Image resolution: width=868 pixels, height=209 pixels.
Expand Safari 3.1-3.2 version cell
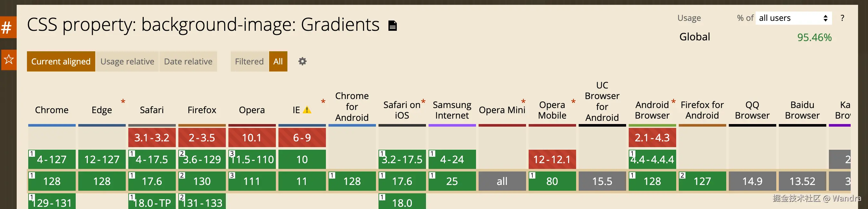click(152, 138)
